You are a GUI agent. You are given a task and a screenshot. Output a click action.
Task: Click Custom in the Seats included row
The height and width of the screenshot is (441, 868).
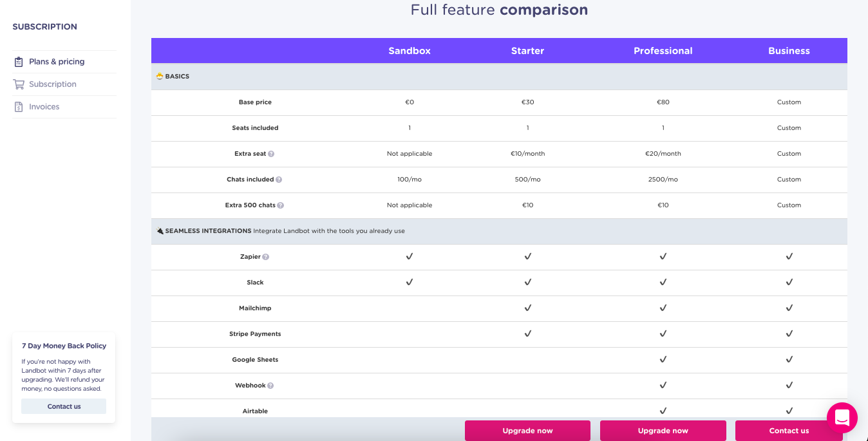click(789, 128)
